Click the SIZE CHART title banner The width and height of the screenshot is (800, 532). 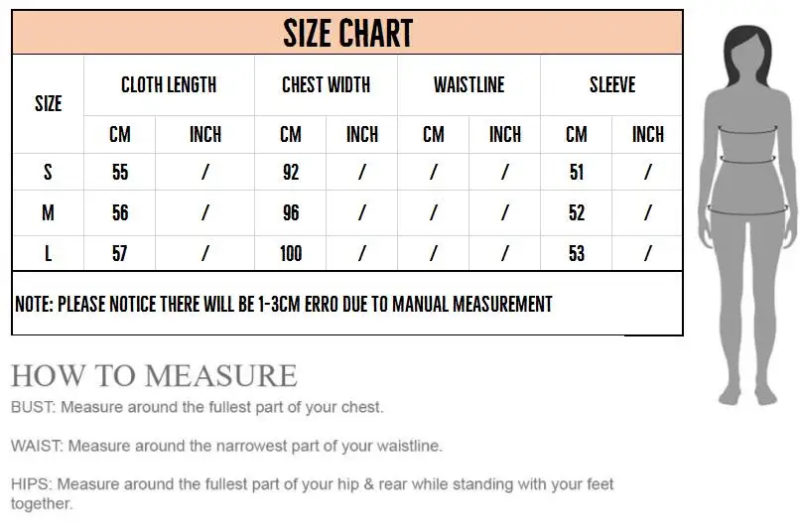click(347, 32)
